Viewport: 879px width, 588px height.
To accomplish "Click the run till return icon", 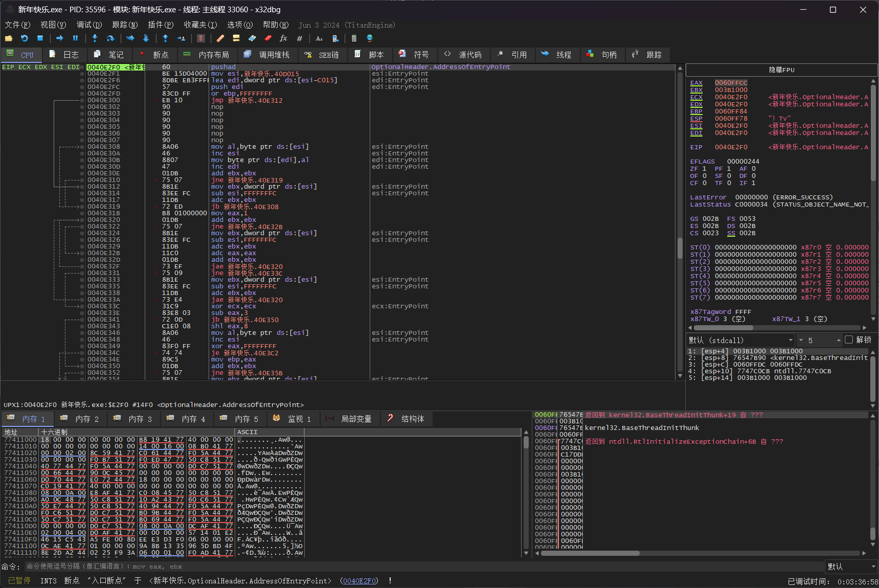I will (165, 38).
